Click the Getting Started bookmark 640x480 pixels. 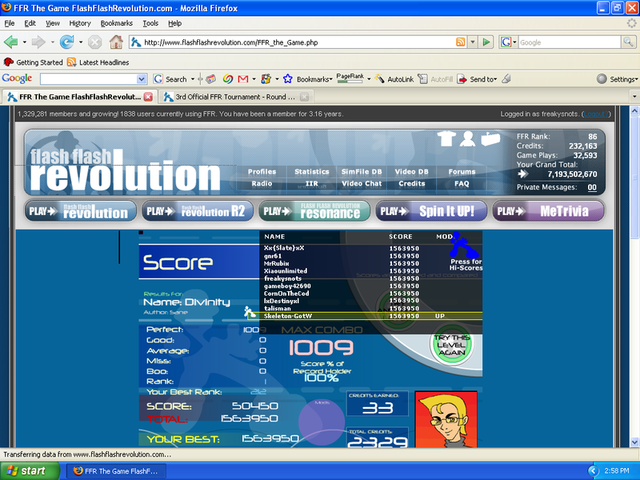[33, 62]
